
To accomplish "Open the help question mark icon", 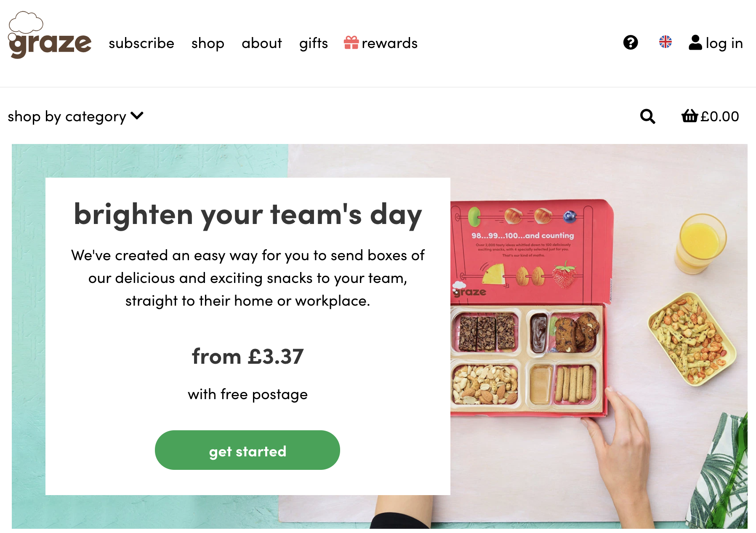I will pyautogui.click(x=631, y=43).
